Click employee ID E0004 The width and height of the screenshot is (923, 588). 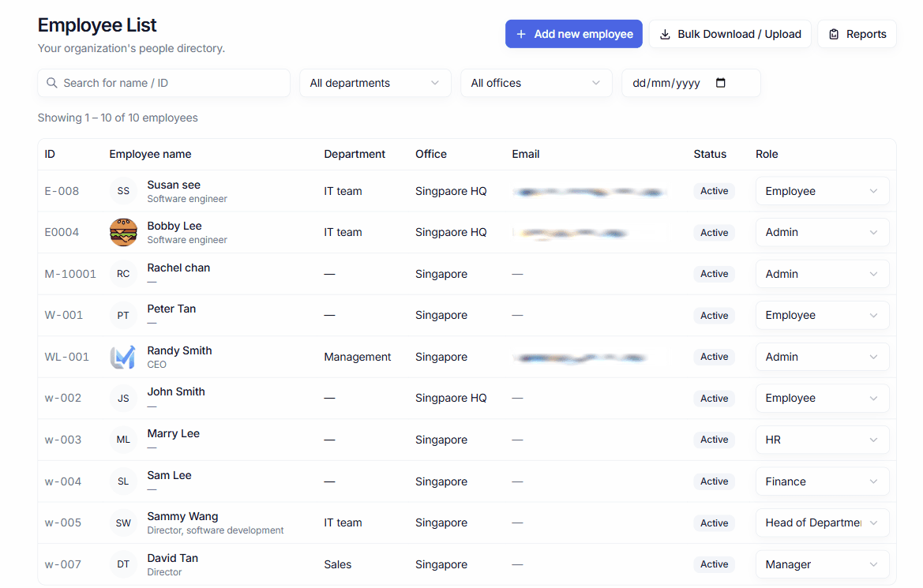click(62, 233)
